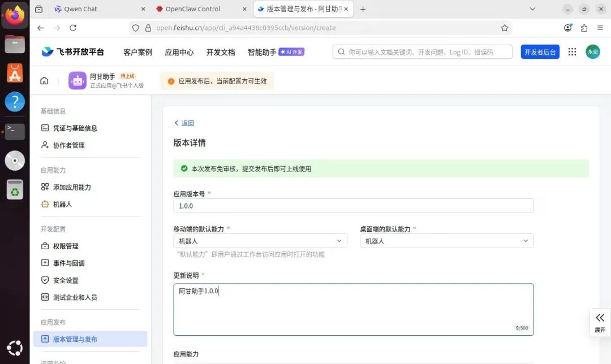Click the home breadcrumb icon above the sidebar
Viewport: 611px width, 364px height.
click(44, 80)
